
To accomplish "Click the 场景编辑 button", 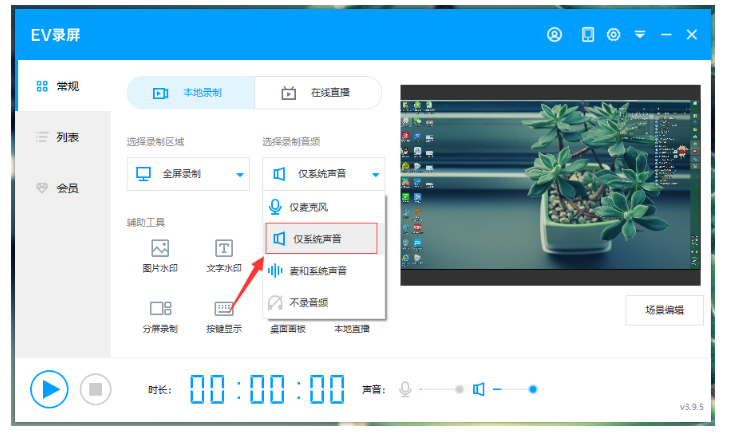I will [664, 310].
